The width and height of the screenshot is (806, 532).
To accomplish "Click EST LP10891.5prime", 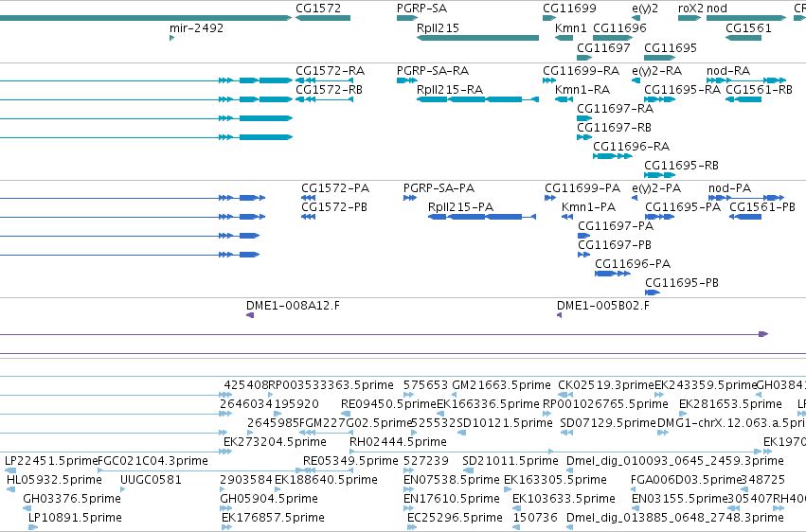I will [x=75, y=518].
